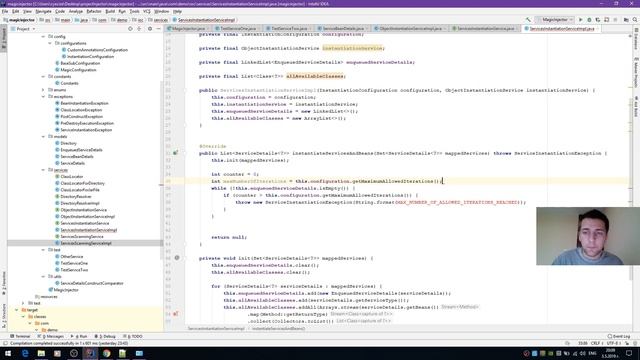The width and height of the screenshot is (640, 360).
Task: Open Search Everywhere magnifier icon
Action: (635, 20)
